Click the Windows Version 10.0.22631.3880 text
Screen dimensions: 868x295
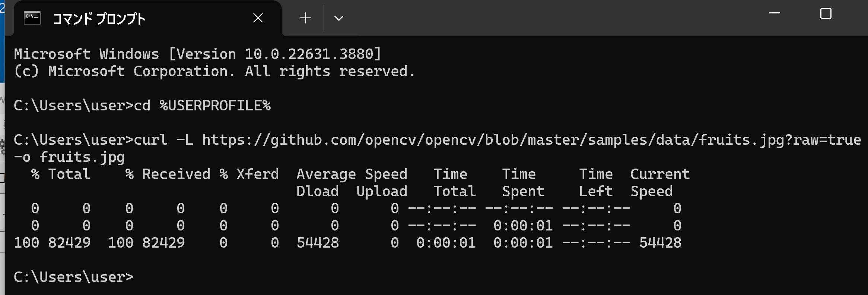pos(275,54)
